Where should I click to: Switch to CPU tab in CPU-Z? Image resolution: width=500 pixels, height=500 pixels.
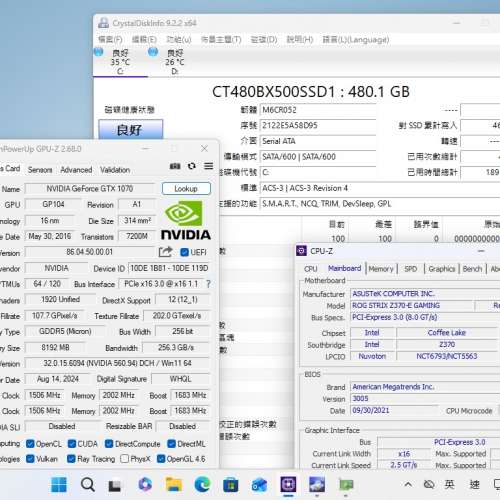(311, 269)
